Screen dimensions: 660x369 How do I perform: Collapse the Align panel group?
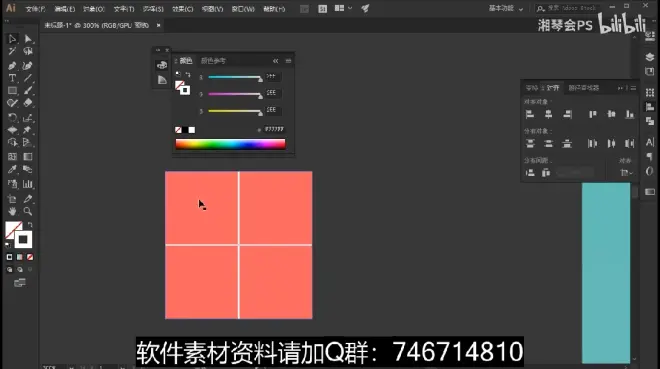tap(620, 88)
